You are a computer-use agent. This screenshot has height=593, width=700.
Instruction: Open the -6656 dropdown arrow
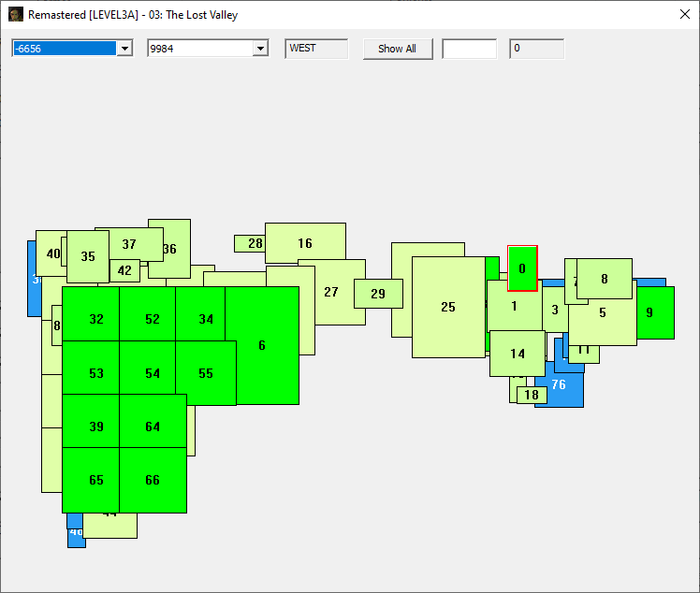tap(125, 49)
